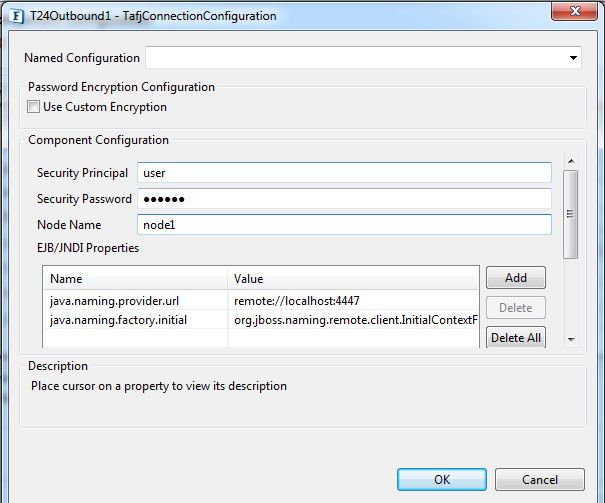Image resolution: width=605 pixels, height=503 pixels.
Task: Click the Name column header
Action: point(135,278)
